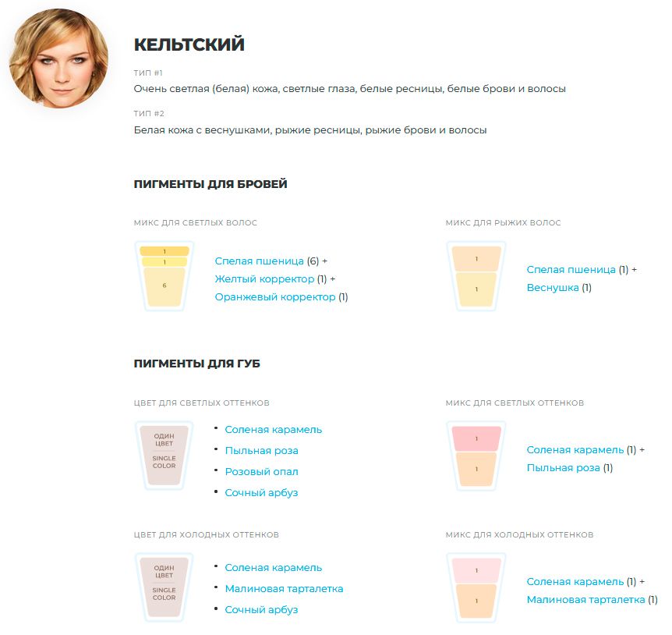
Task: Click the single color cup for light shades
Action: tap(164, 456)
